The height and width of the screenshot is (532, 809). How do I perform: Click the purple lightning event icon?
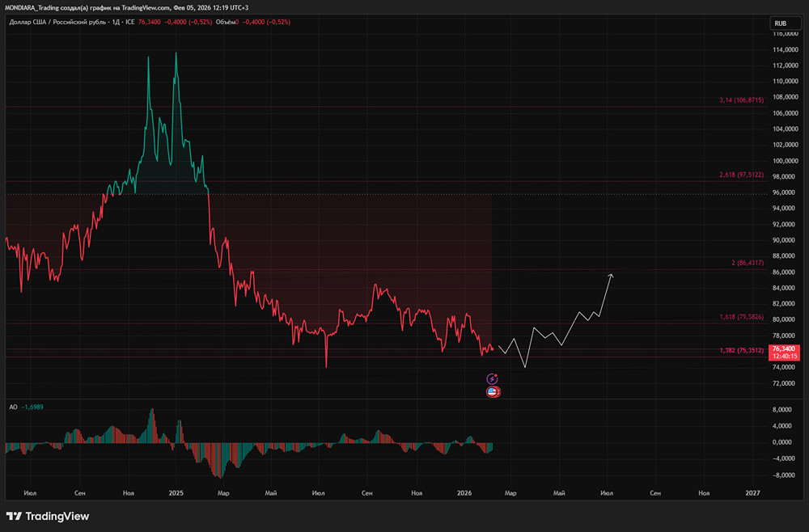pos(492,379)
